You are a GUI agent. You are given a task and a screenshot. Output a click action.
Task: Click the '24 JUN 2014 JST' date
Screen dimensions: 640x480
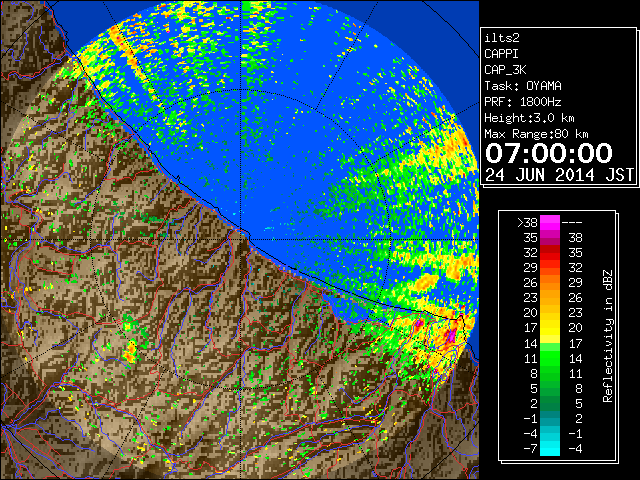click(x=559, y=175)
